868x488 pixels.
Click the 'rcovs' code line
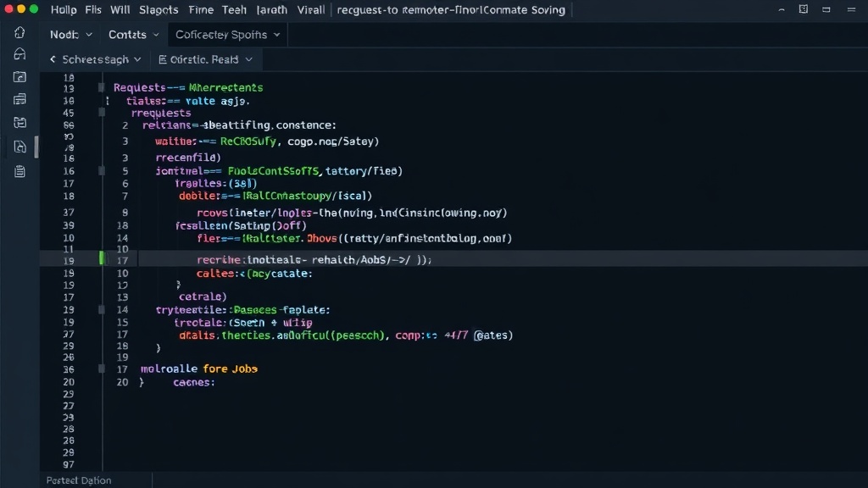[x=352, y=213]
